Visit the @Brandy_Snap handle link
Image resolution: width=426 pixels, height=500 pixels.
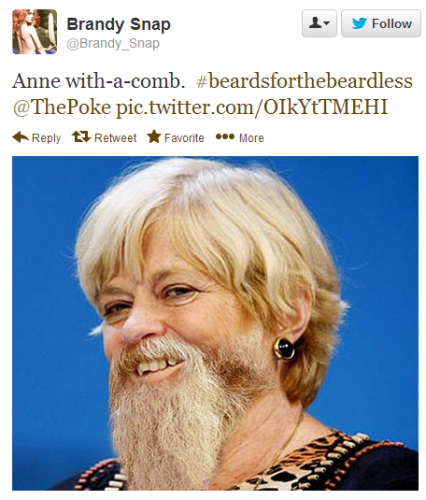pos(113,44)
